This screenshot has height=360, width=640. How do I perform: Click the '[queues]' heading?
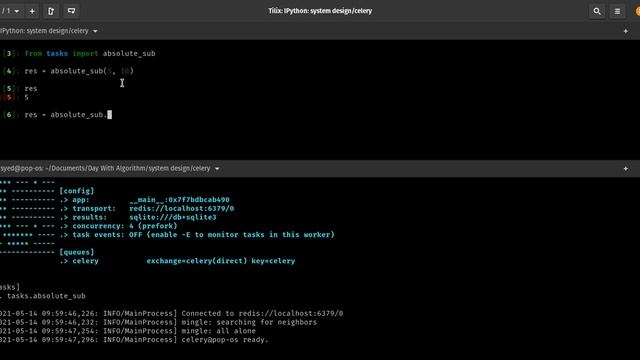click(x=76, y=252)
